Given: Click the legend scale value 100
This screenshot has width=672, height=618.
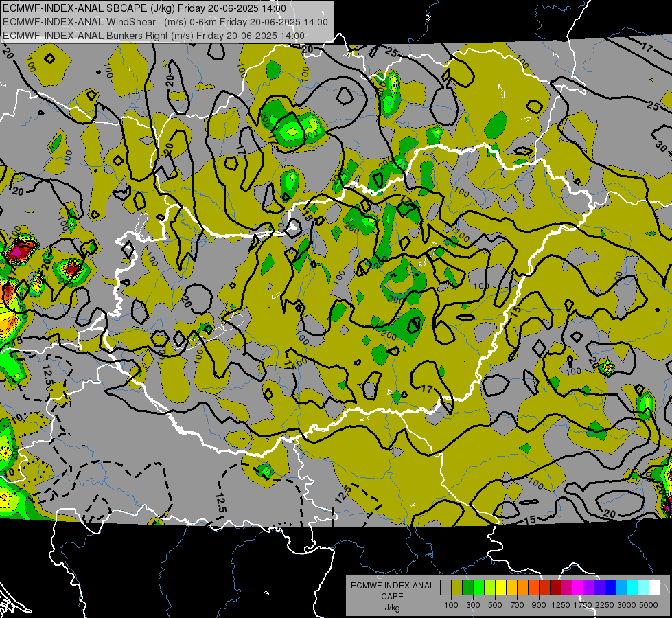Looking at the screenshot, I should pos(451,605).
